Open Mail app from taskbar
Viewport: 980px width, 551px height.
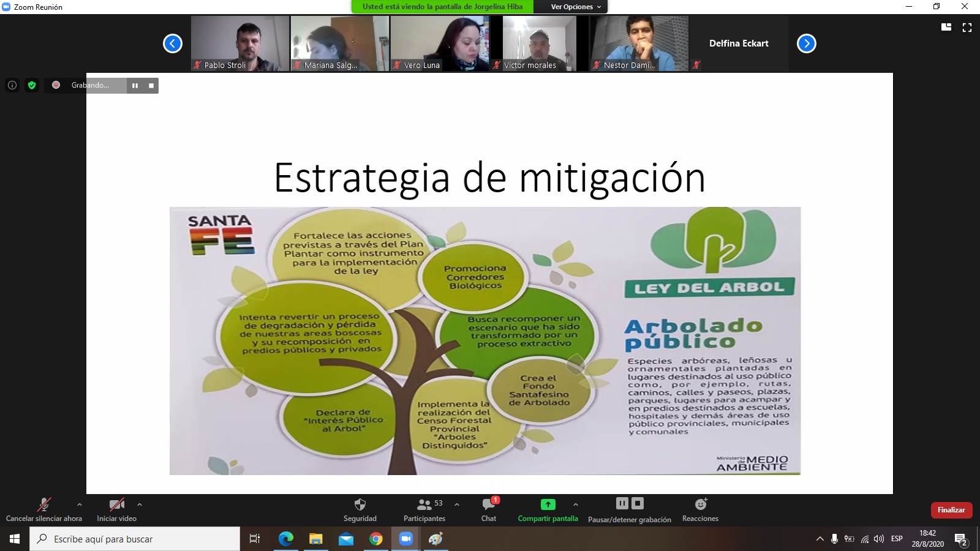coord(346,539)
